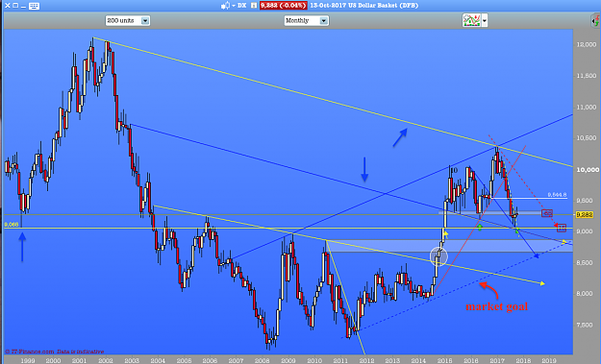The height and width of the screenshot is (364, 601).
Task: Close the chart window with the X button
Action: point(7,6)
